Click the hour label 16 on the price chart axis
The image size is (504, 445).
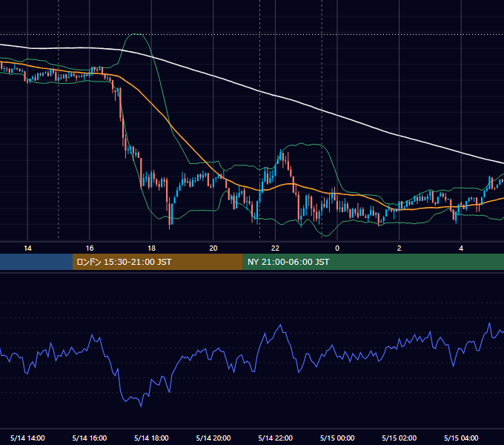click(90, 248)
